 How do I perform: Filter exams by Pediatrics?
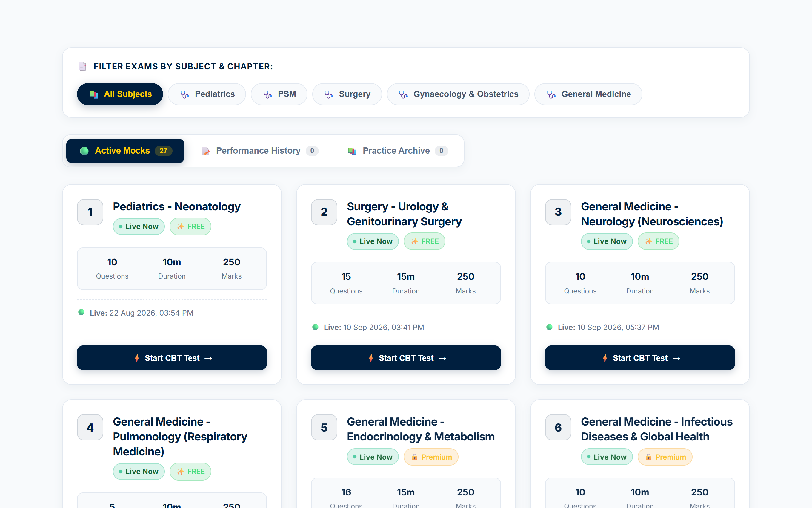click(207, 94)
